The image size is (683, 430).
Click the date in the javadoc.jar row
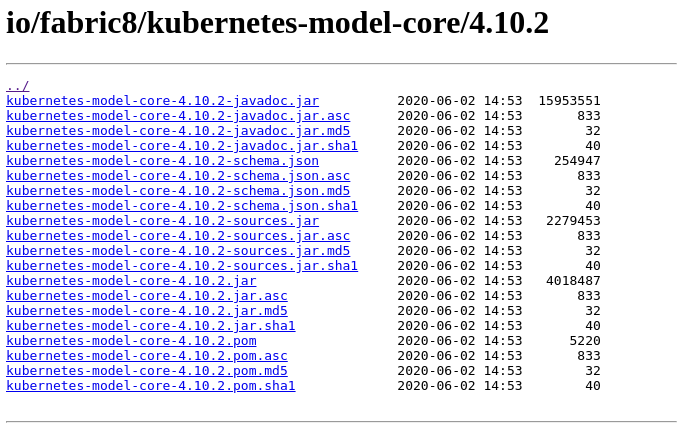click(460, 101)
